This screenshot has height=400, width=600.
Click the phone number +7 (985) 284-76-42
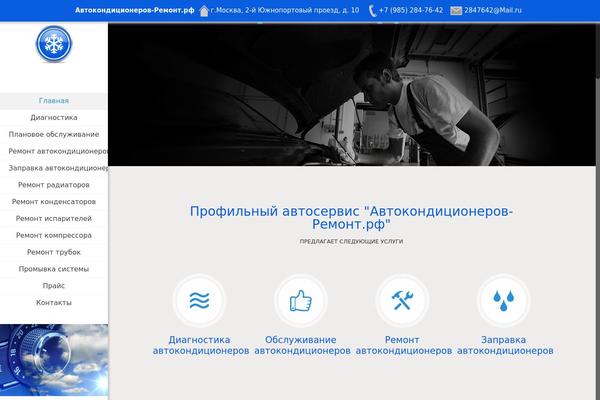click(x=411, y=10)
